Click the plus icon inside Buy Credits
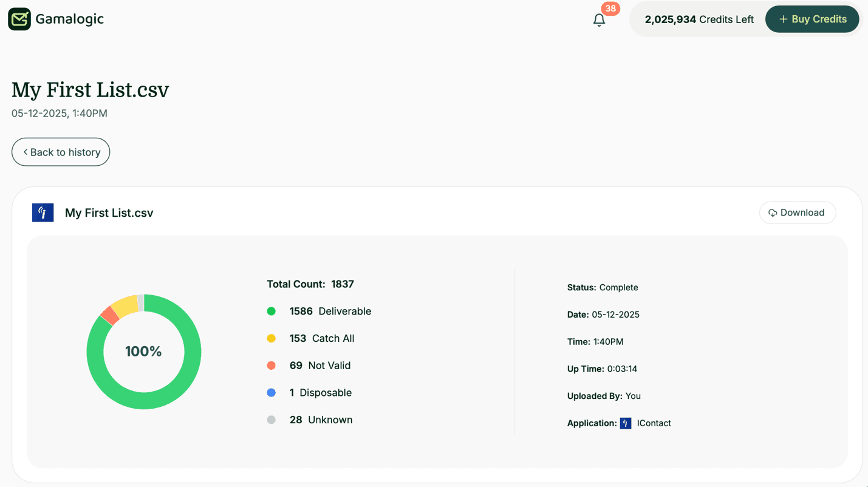The image size is (868, 487). click(x=784, y=19)
